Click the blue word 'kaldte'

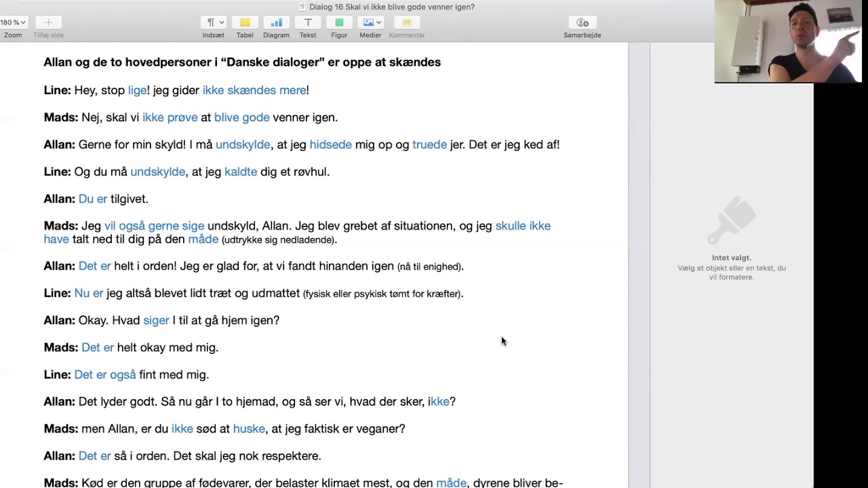(x=241, y=171)
